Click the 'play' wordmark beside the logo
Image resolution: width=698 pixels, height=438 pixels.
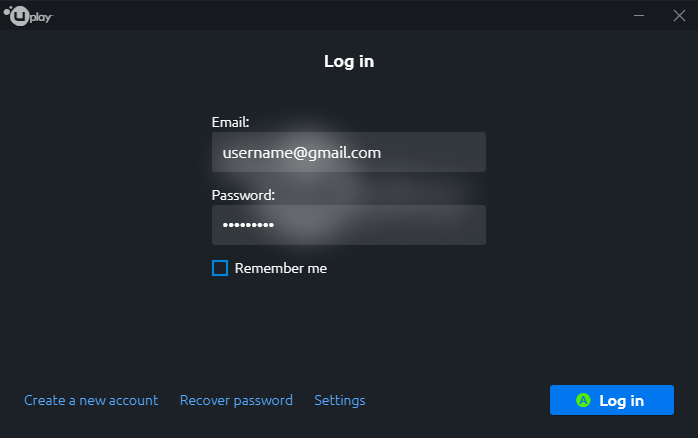(41, 17)
